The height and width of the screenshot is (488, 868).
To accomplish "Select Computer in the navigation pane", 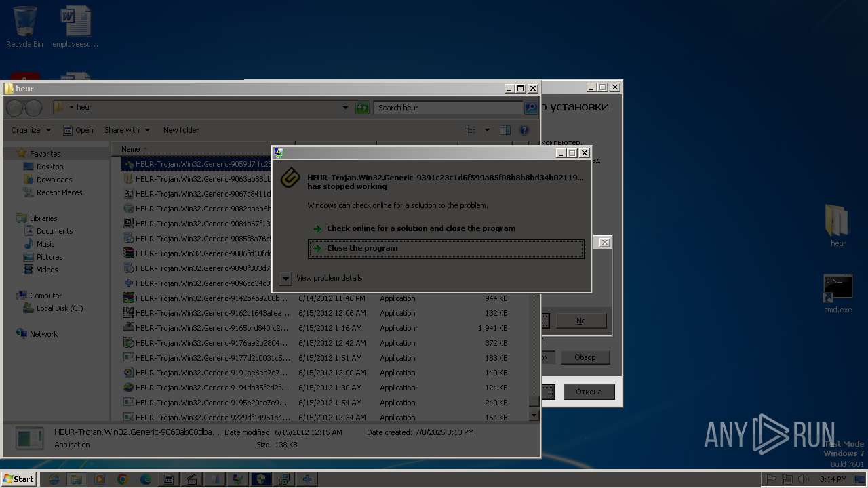I will 45,296.
